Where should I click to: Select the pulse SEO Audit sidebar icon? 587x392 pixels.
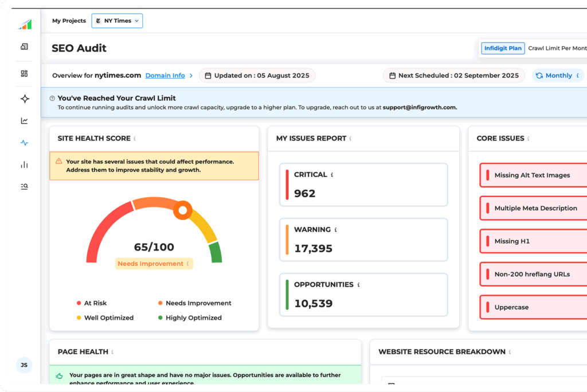[24, 143]
